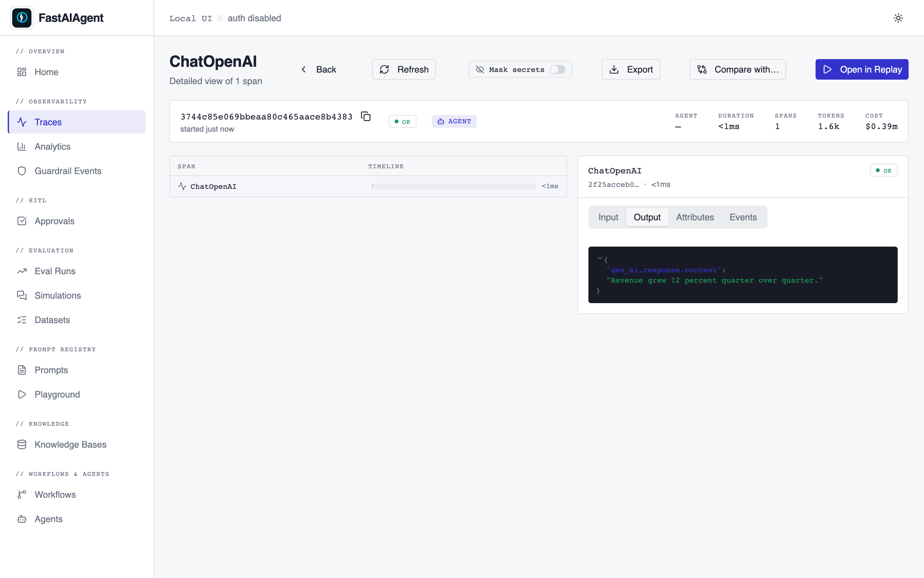Click the play icon in Open in Replay
Screen dimensions: 924x578
pos(827,69)
